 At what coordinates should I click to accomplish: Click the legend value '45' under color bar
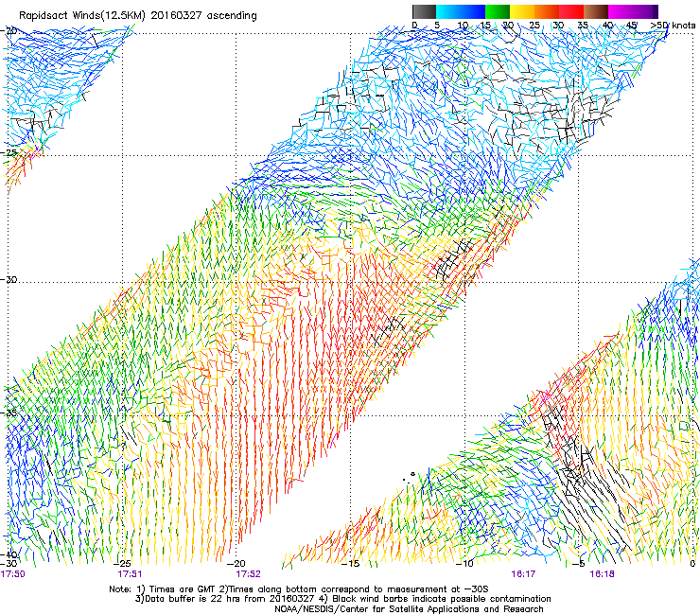[x=631, y=26]
